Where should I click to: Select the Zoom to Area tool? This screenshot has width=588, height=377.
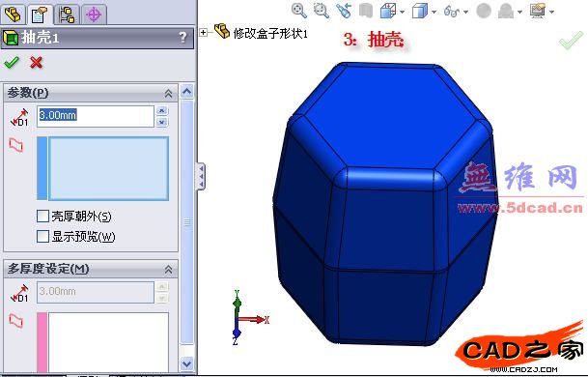coord(322,11)
